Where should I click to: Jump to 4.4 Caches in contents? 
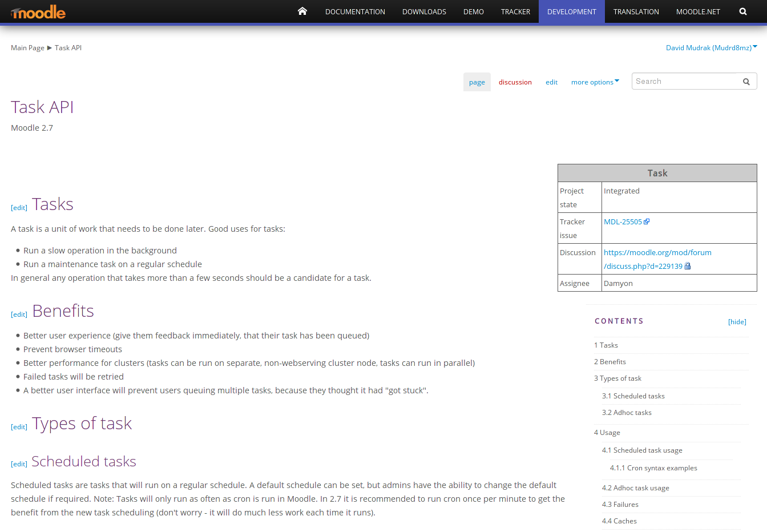pos(619,521)
